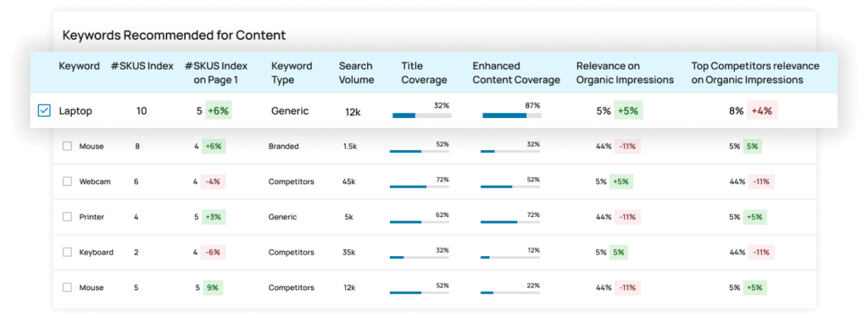Click the Keyword Type column header
The image size is (868, 318).
(292, 73)
